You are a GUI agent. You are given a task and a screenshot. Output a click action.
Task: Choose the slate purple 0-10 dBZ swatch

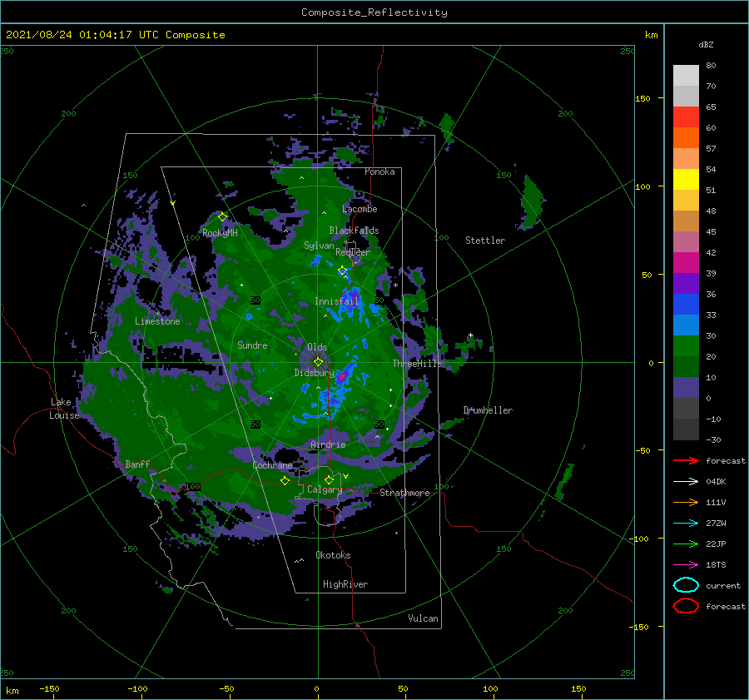point(686,388)
